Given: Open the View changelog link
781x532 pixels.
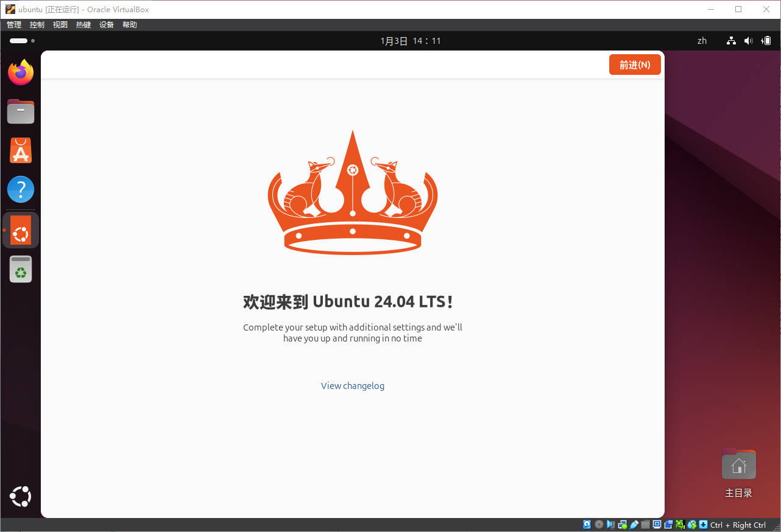Looking at the screenshot, I should click(x=353, y=386).
